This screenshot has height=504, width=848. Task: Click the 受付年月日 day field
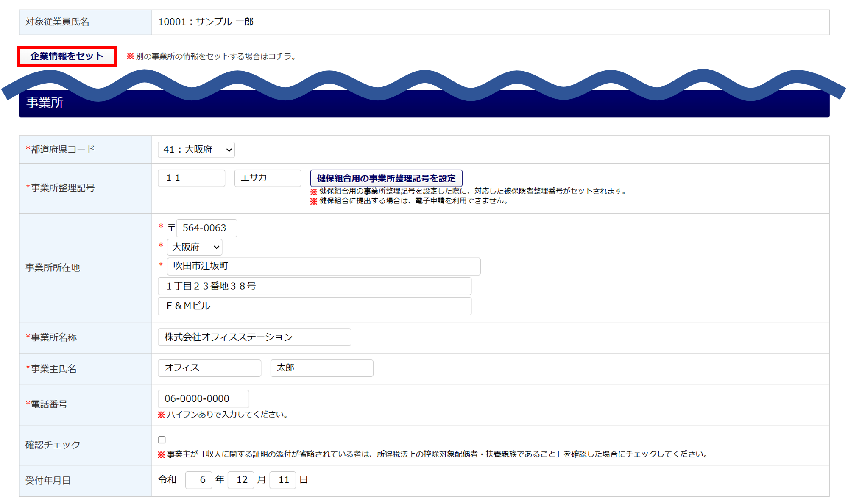pyautogui.click(x=283, y=480)
